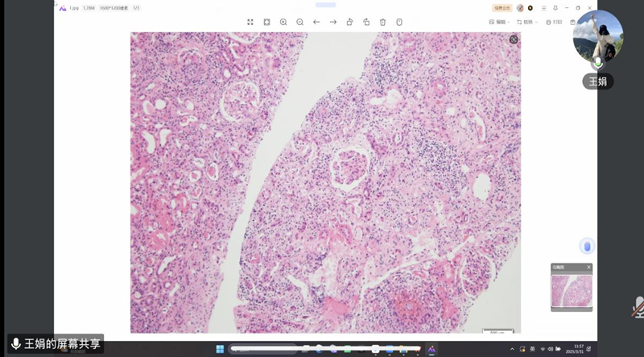Fit the image to the window
644x357 pixels.
point(266,23)
